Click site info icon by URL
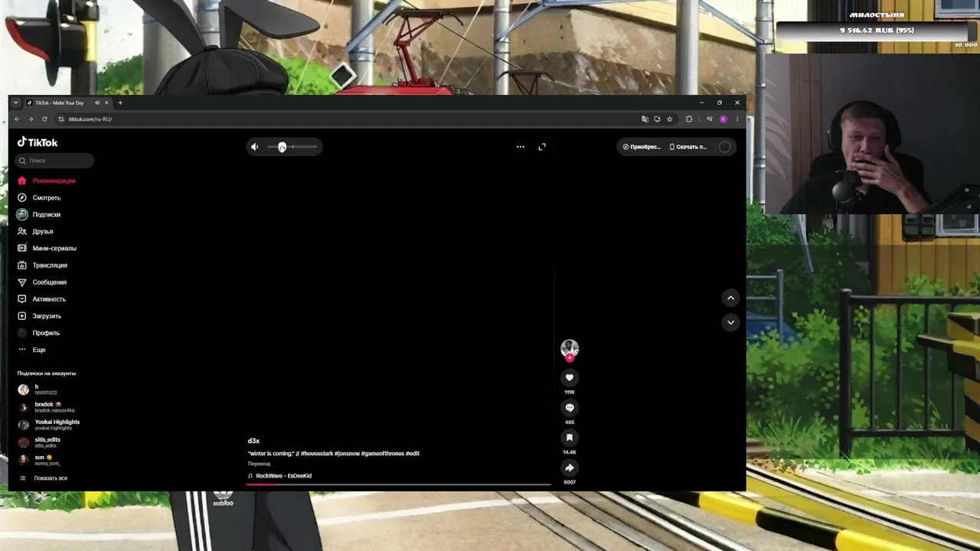This screenshot has height=551, width=980. point(60,119)
